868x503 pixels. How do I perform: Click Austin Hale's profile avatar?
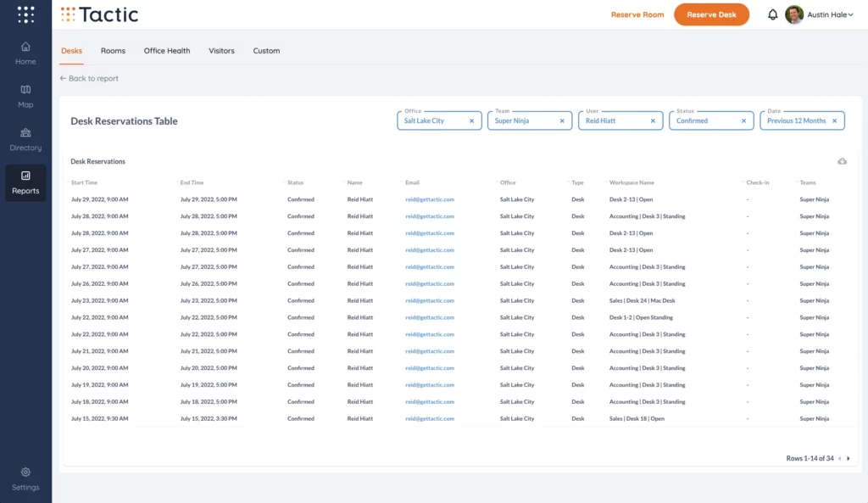pos(793,14)
